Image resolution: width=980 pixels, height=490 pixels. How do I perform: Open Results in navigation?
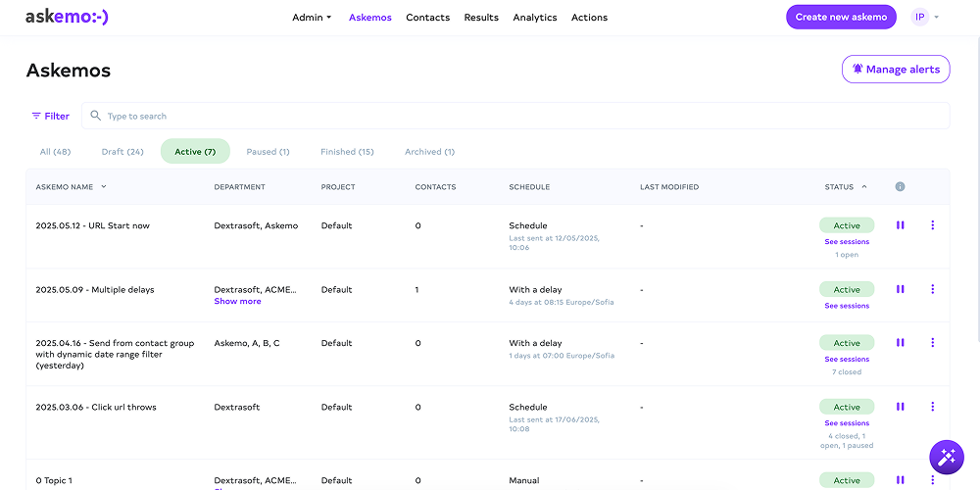tap(481, 18)
